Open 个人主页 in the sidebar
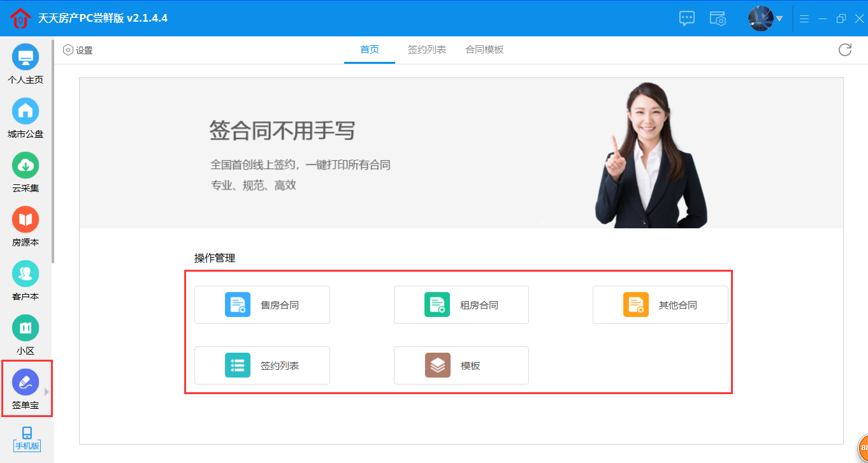The image size is (868, 463). tap(25, 57)
